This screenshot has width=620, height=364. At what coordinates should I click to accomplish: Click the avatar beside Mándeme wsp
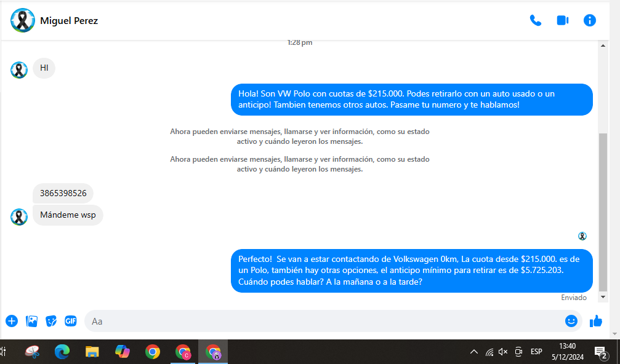pyautogui.click(x=19, y=217)
